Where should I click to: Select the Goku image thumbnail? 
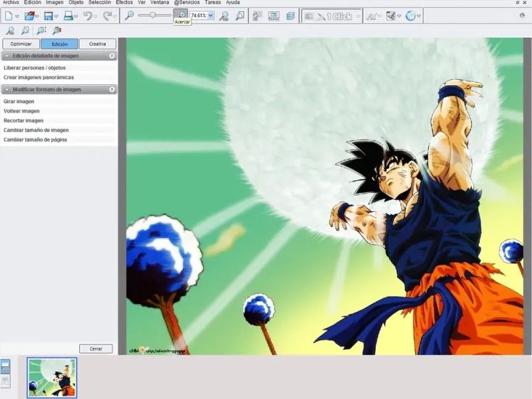tap(52, 377)
